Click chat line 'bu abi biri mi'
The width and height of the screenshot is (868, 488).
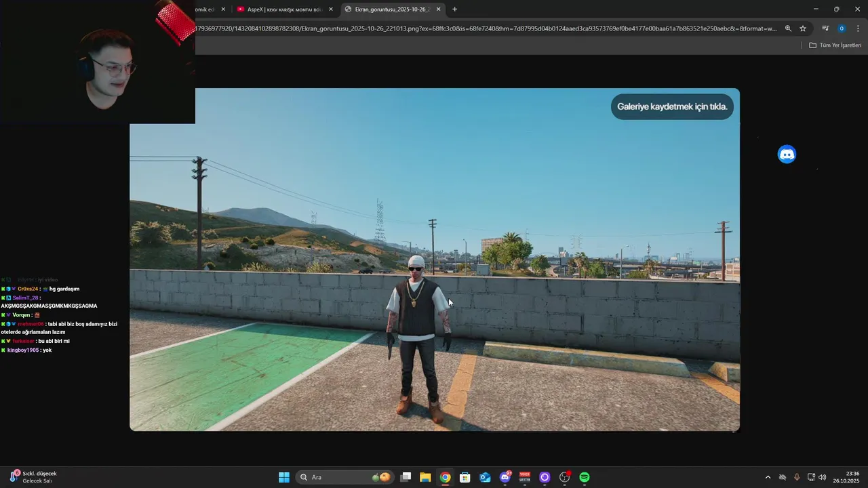[35, 341]
